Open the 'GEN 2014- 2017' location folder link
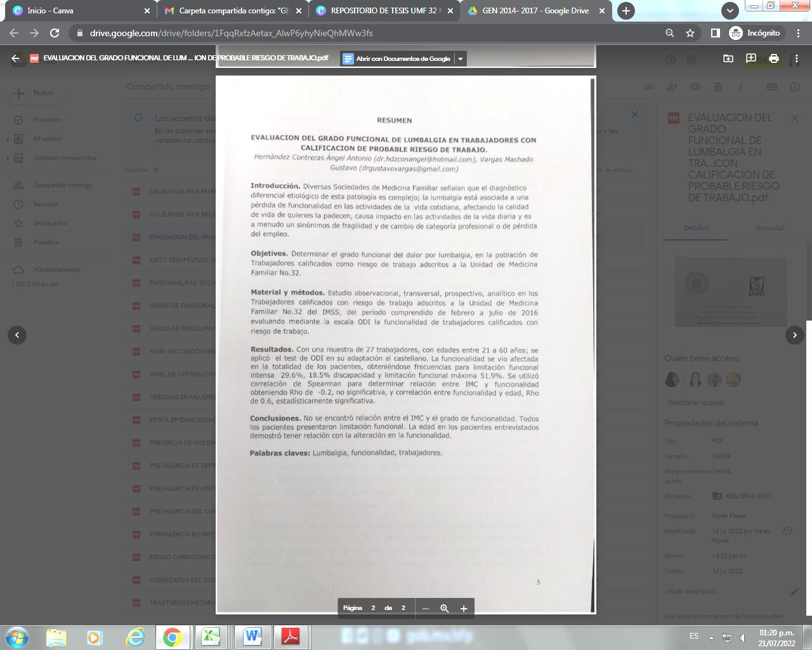 pyautogui.click(x=742, y=496)
